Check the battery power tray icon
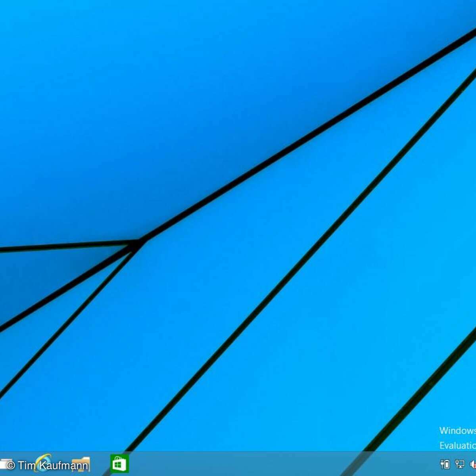 445,464
